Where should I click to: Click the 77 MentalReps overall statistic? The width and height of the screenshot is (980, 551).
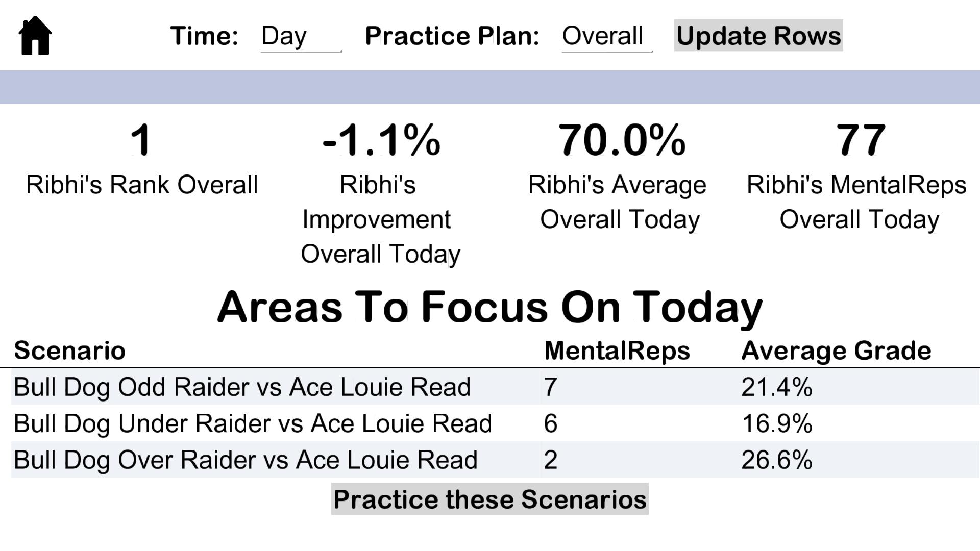pyautogui.click(x=860, y=140)
